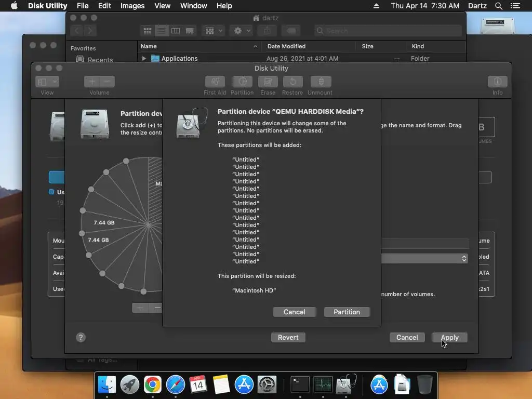Click the Finder share toolbar button
This screenshot has height=399, width=532.
pos(268,31)
